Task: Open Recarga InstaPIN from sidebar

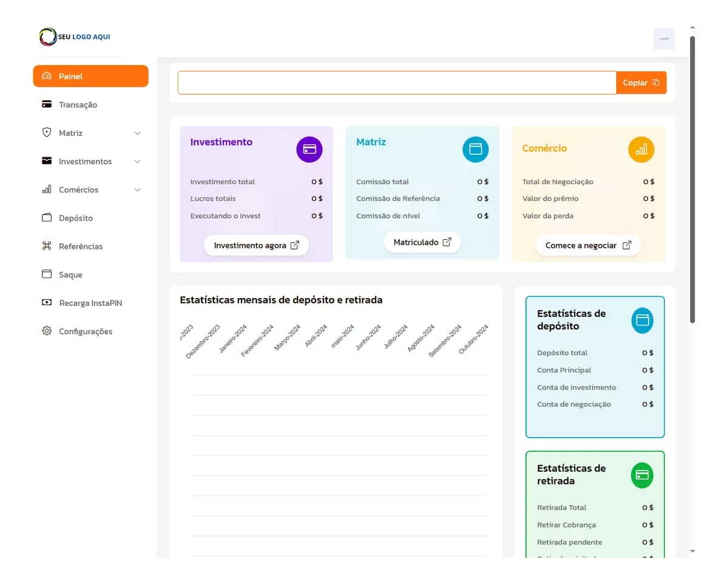Action: (90, 303)
